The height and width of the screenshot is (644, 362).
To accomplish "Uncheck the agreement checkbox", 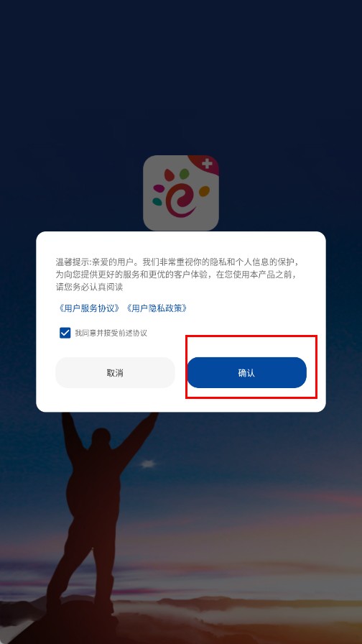I will point(65,333).
